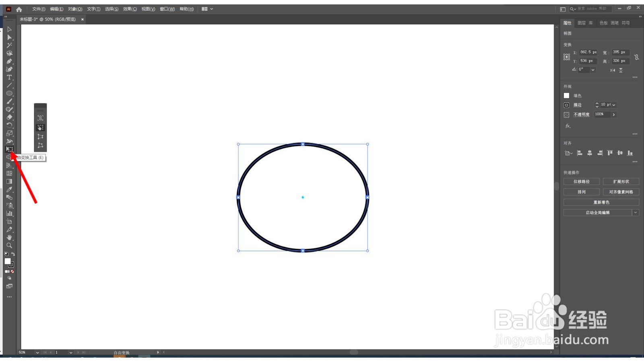Choose Free Distort in floating widget
Image resolution: width=644 pixels, height=362 pixels.
tap(40, 146)
